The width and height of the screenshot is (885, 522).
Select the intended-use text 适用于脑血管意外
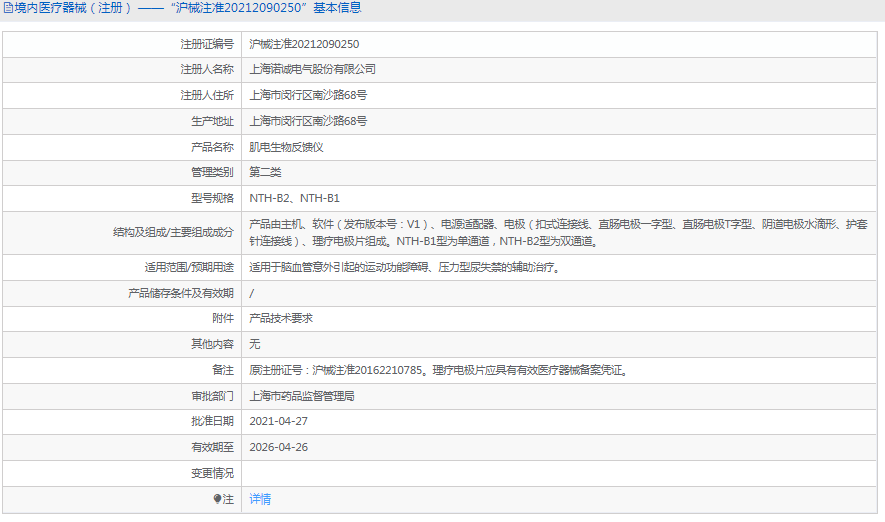pos(406,267)
